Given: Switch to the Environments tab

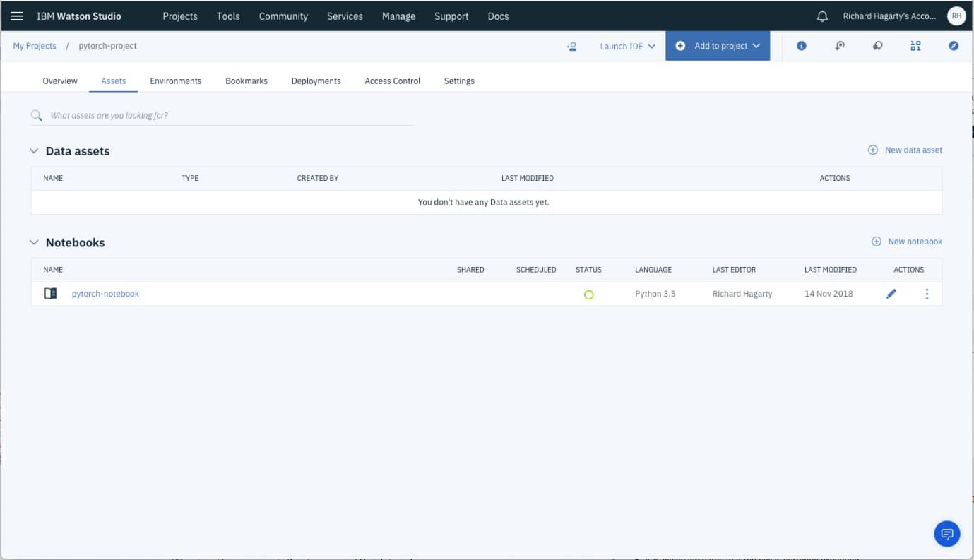Looking at the screenshot, I should click(175, 81).
